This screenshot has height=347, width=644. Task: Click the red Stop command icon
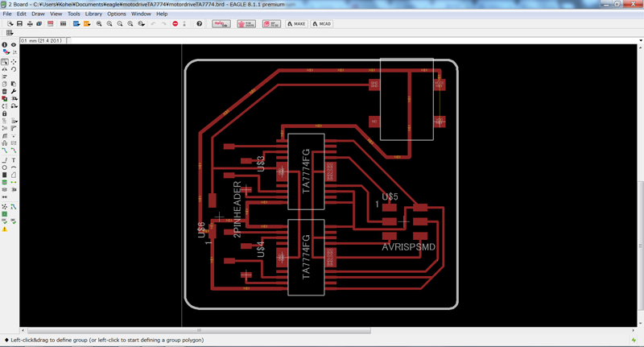click(x=175, y=24)
